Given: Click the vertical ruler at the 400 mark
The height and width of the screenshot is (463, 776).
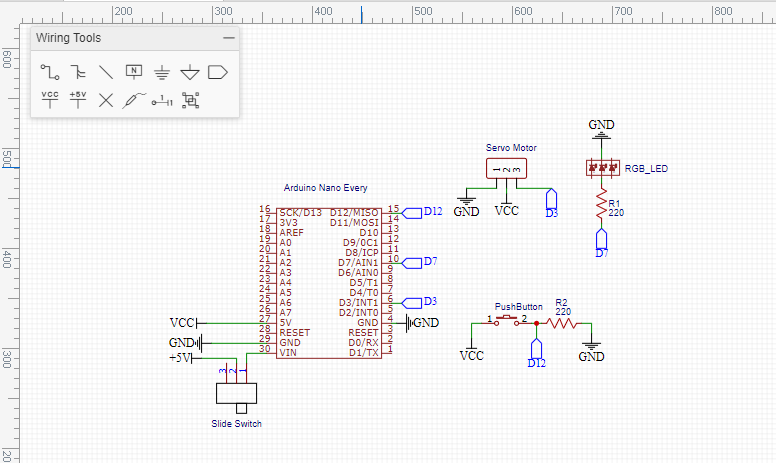Looking at the screenshot, I should pyautogui.click(x=7, y=258).
